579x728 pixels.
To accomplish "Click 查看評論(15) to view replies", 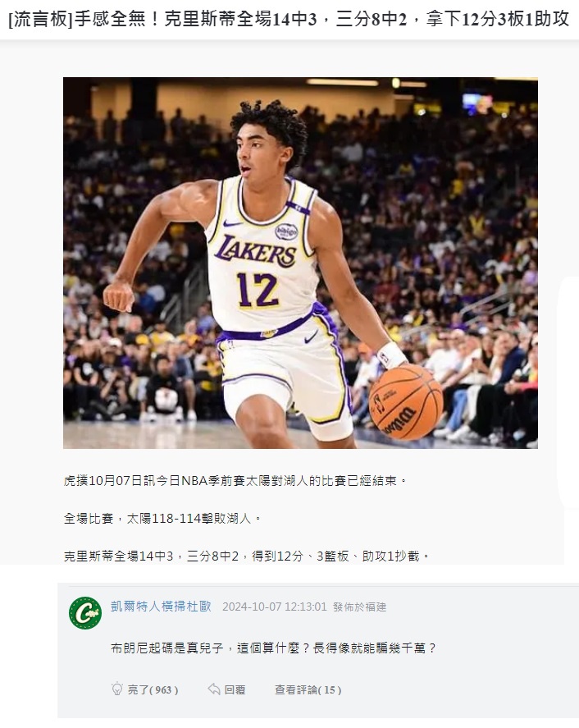I will pos(308,690).
